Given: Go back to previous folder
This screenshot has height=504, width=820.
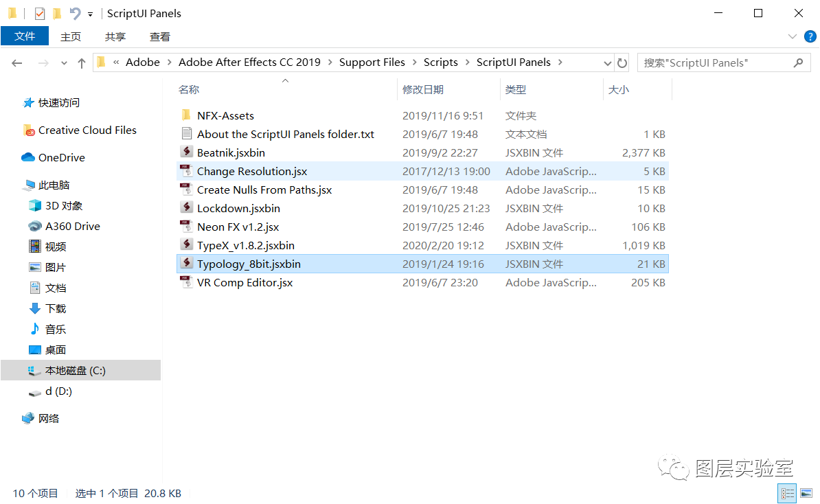Looking at the screenshot, I should pos(17,63).
